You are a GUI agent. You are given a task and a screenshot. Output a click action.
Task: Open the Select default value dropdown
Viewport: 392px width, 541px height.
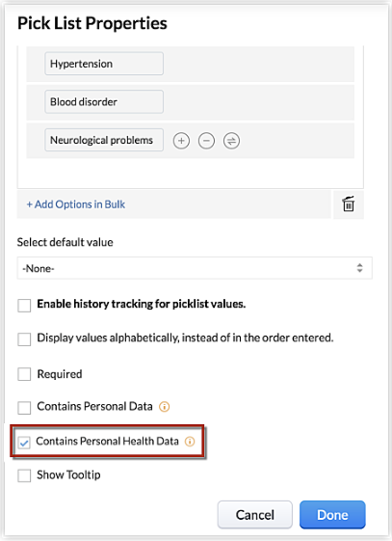tap(195, 268)
